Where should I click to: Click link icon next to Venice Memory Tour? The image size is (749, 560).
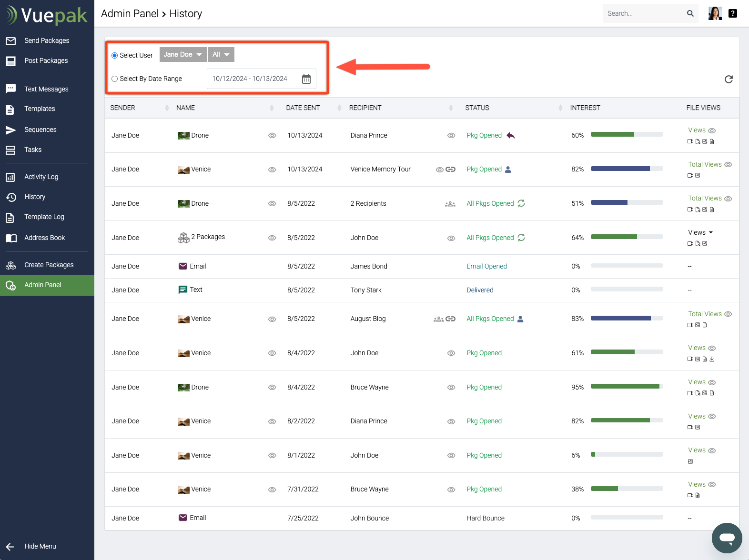click(x=451, y=170)
